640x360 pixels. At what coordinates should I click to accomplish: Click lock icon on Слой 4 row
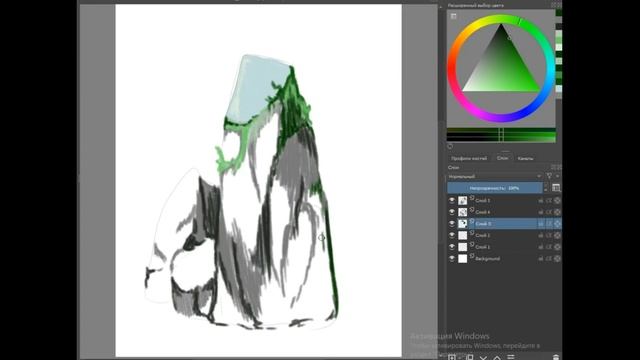point(541,212)
